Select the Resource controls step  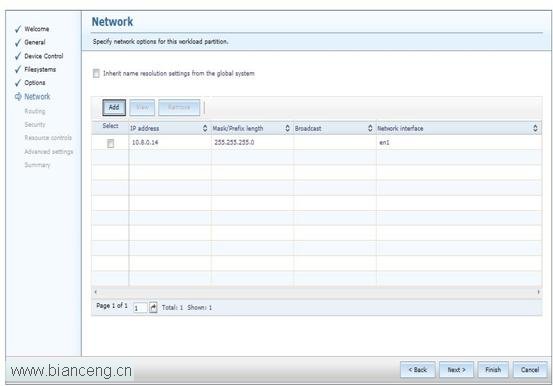click(48, 138)
